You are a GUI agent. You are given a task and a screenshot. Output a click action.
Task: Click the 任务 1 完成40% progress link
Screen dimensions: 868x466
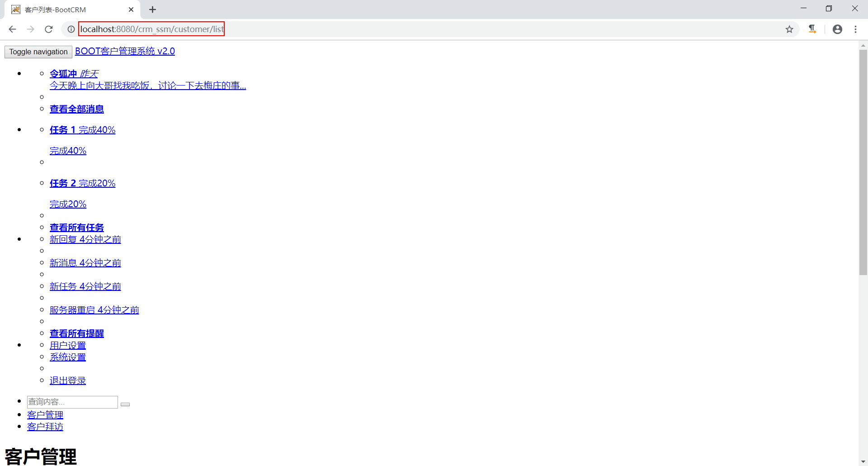pyautogui.click(x=82, y=130)
